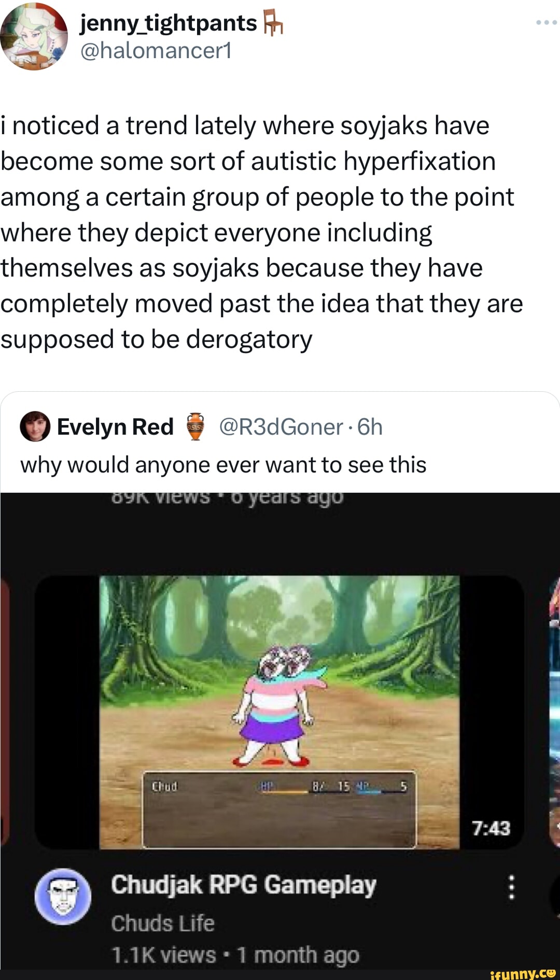Image resolution: width=560 pixels, height=980 pixels.
Task: Click Evelyn Red's display name
Action: 115,426
